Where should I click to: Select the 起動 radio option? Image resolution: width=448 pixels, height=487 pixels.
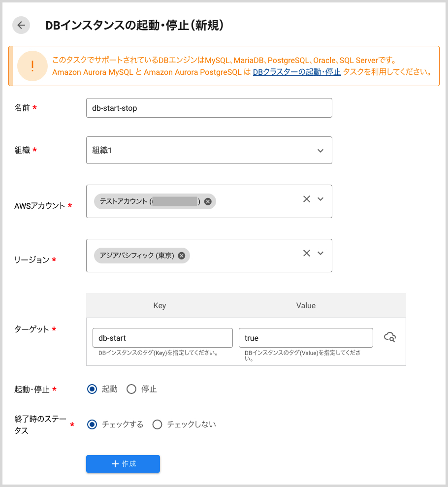pos(92,389)
